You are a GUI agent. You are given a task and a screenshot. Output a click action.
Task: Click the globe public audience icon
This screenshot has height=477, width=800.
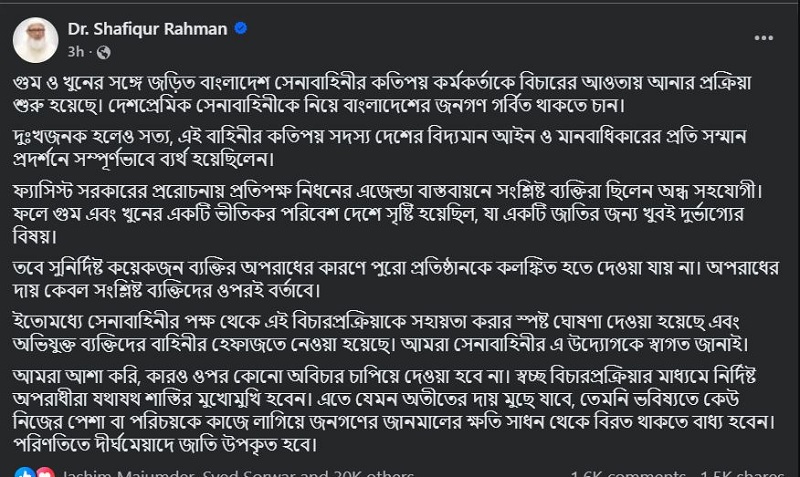103,50
